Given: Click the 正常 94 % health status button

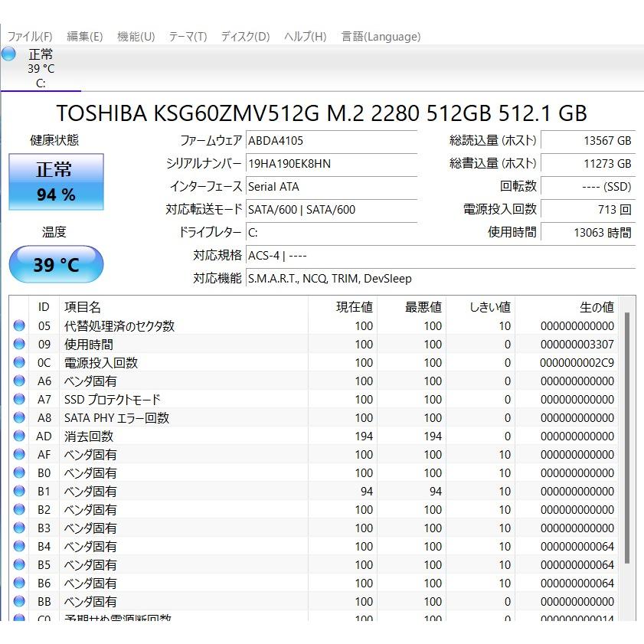Looking at the screenshot, I should click(x=56, y=182).
